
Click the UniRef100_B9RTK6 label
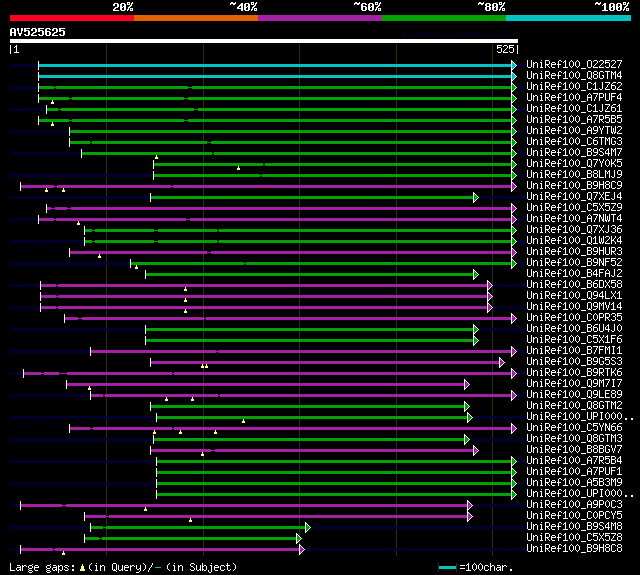(574, 373)
